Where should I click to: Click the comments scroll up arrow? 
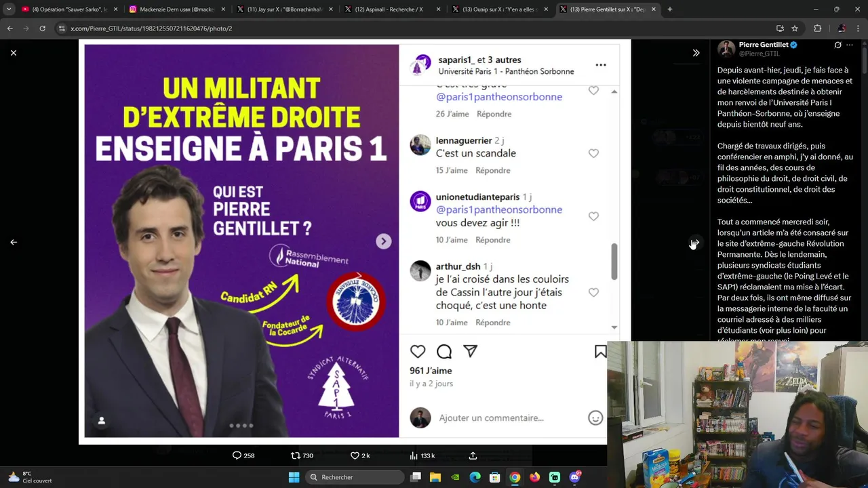[614, 91]
